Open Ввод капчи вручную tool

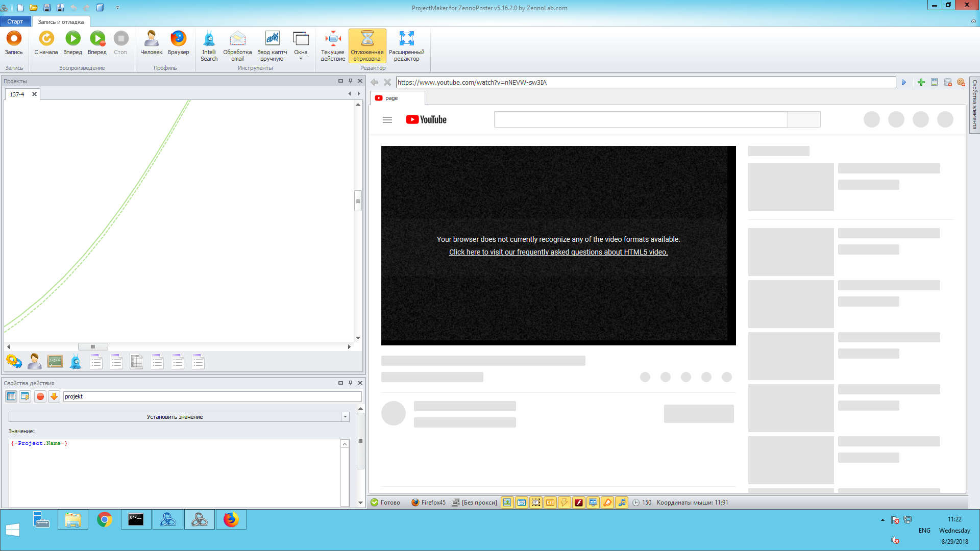[x=272, y=46]
